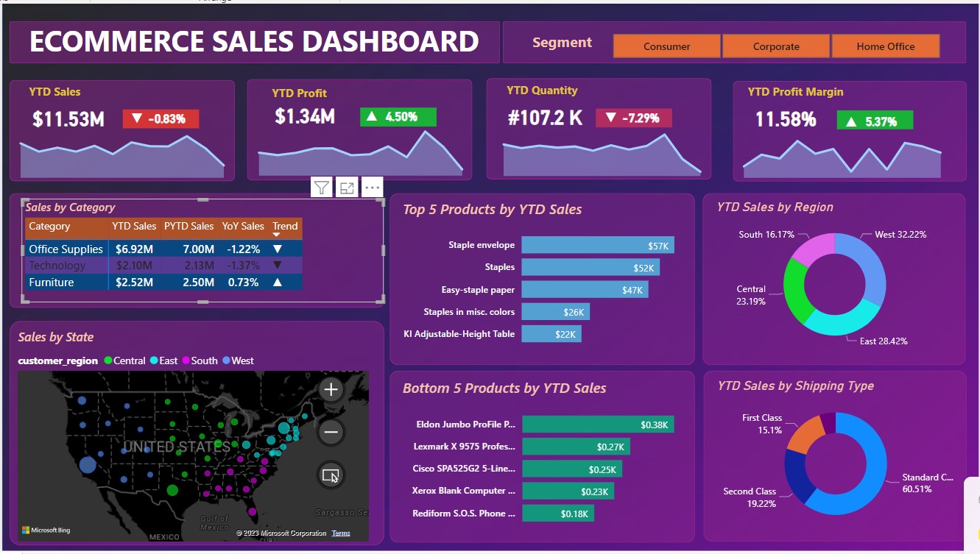Sort table by Category column header
980x554 pixels.
(49, 227)
